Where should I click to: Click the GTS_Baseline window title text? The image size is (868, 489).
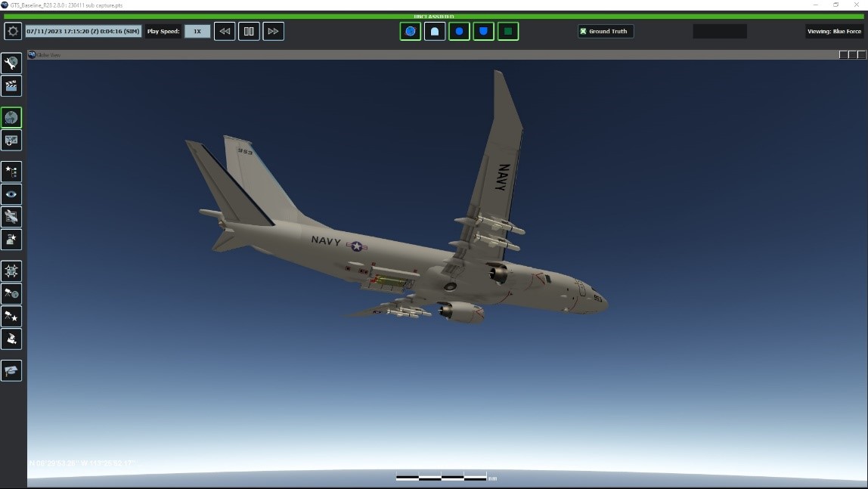pos(67,5)
